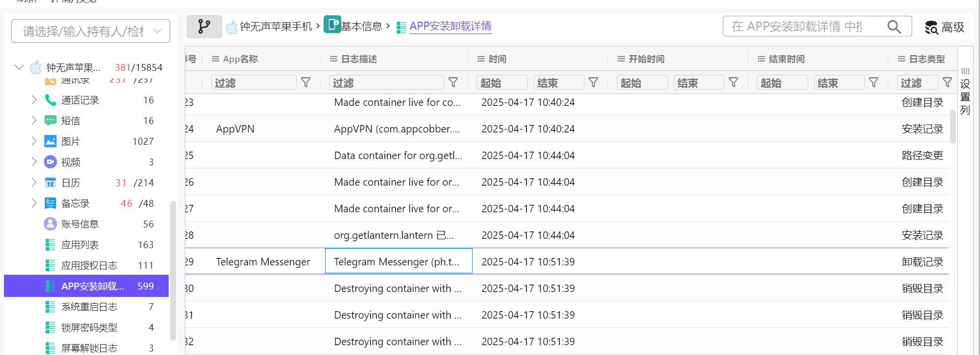Click filter funnel icon for 日志描述 column
Screen dimensions: 980x355
pos(453,83)
